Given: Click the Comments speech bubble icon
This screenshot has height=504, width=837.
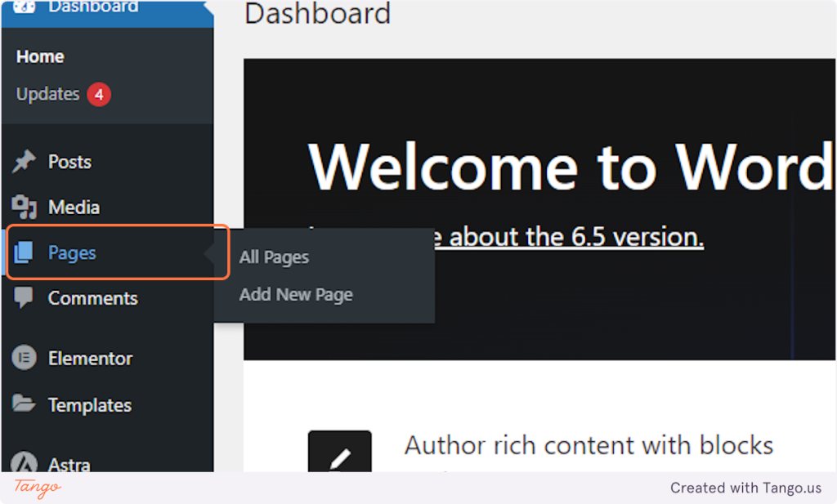Looking at the screenshot, I should coord(24,297).
